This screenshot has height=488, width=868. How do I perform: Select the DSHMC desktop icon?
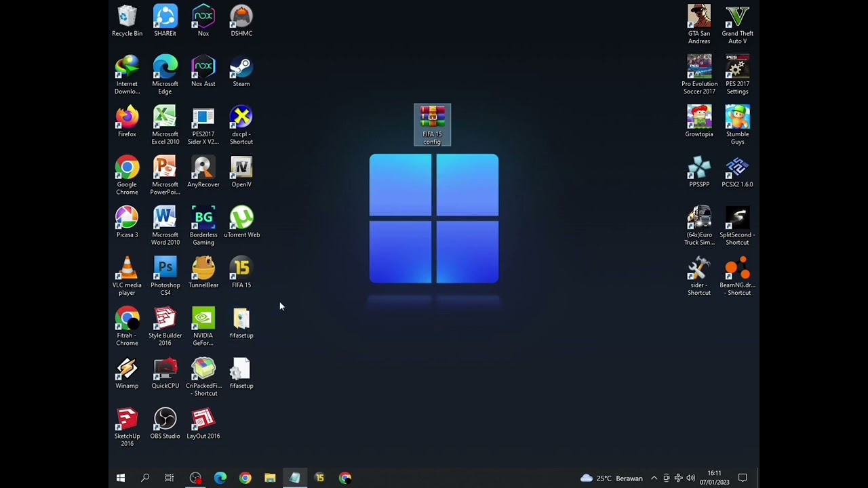(x=241, y=21)
